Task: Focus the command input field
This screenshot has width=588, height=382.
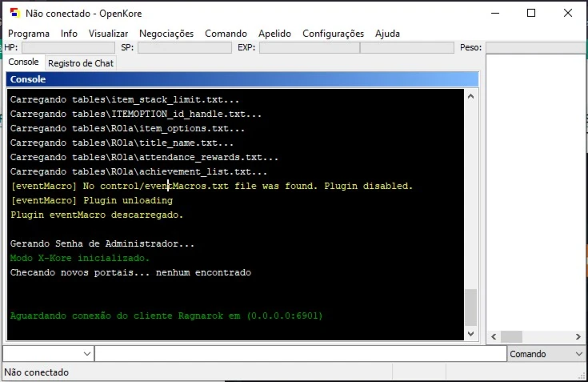Action: [300, 353]
